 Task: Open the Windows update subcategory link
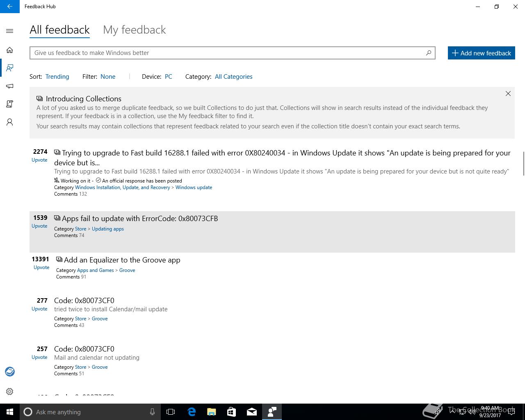click(x=194, y=187)
